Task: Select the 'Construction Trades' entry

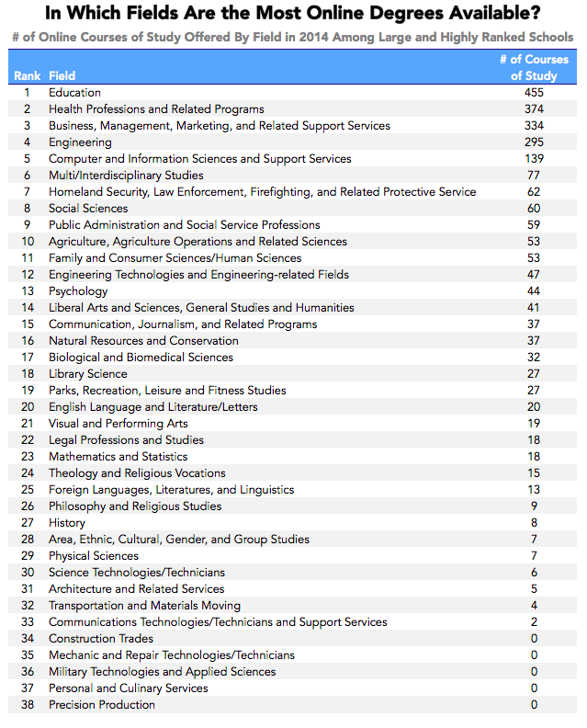Action: (101, 639)
